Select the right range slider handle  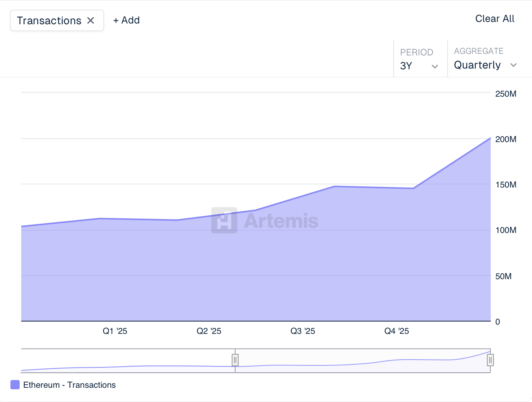[x=490, y=360]
